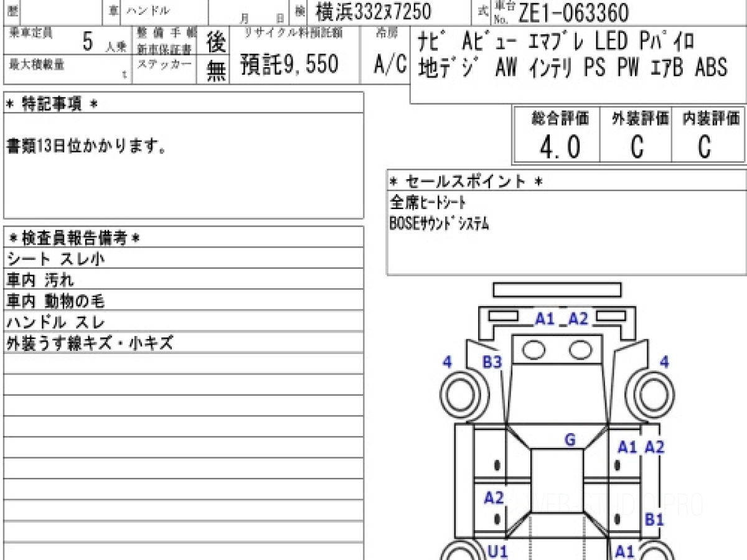The height and width of the screenshot is (560, 747).
Task: Click the row ハンドル スレ
Action: 184,322
